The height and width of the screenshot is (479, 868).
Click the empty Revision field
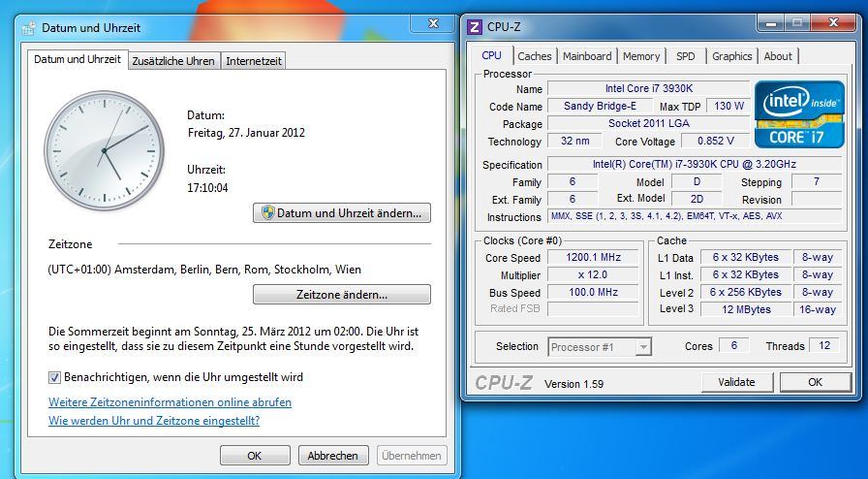coord(817,199)
